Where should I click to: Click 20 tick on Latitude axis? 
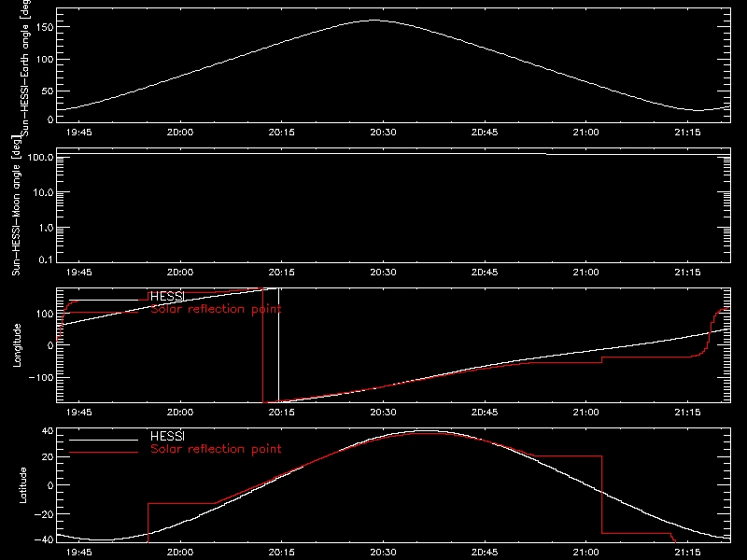48,456
